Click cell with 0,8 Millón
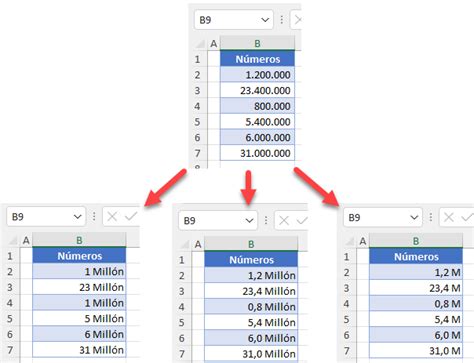Image resolution: width=474 pixels, height=363 pixels. click(x=251, y=307)
